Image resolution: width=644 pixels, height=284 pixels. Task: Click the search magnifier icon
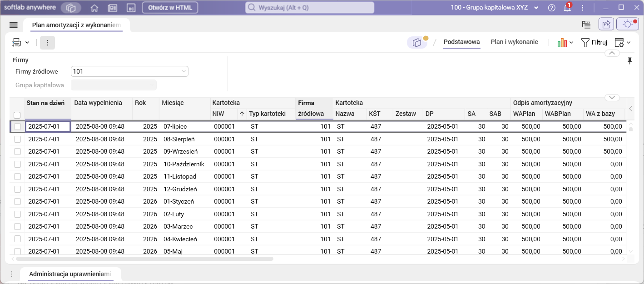pyautogui.click(x=252, y=8)
